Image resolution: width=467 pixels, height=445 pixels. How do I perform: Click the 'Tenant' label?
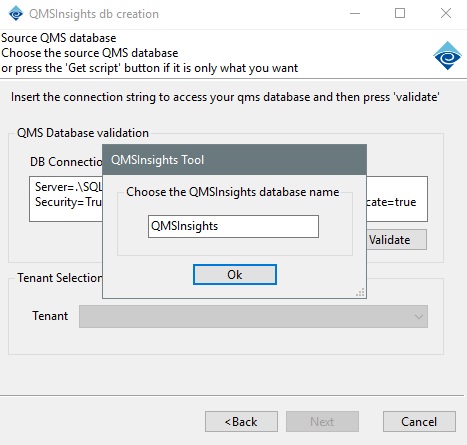(x=50, y=316)
